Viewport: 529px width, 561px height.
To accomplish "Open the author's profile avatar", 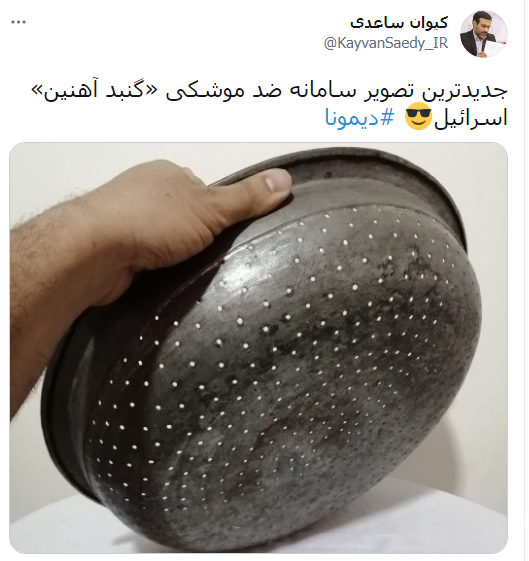I will pyautogui.click(x=484, y=34).
